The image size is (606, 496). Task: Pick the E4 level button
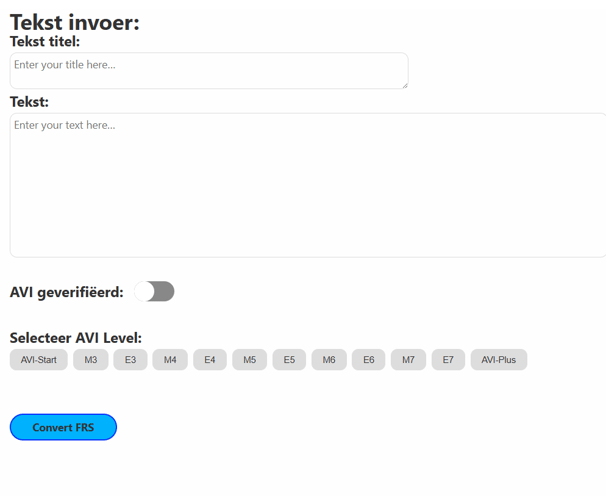click(x=210, y=360)
